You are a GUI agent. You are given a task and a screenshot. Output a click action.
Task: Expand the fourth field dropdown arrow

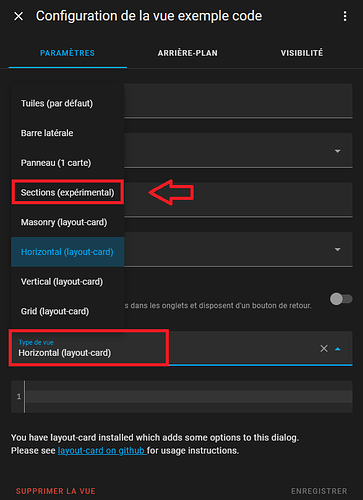coord(338,249)
